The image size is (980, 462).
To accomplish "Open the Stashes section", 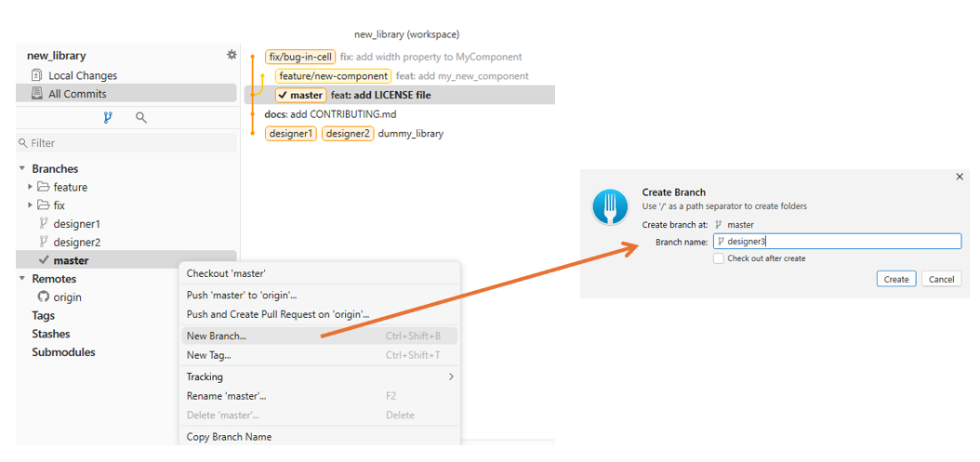I will pos(50,334).
